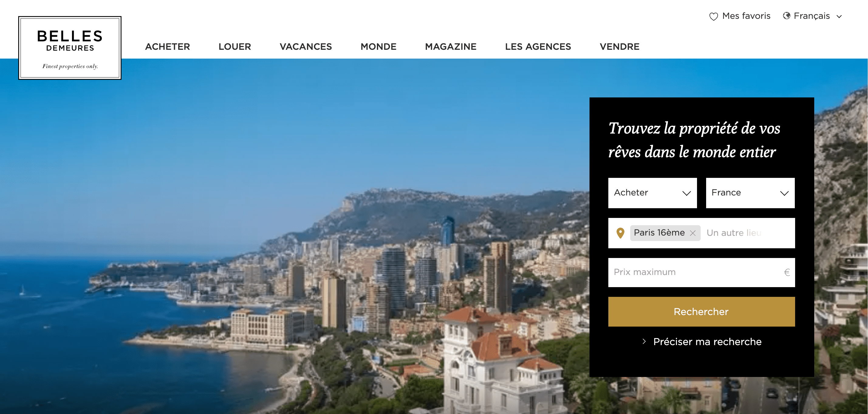Open the MAGAZINE section
868x414 pixels.
[450, 46]
